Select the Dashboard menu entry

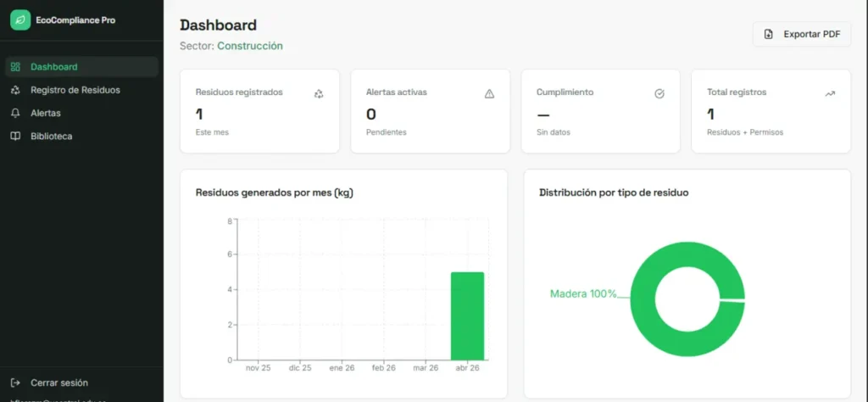pos(82,66)
